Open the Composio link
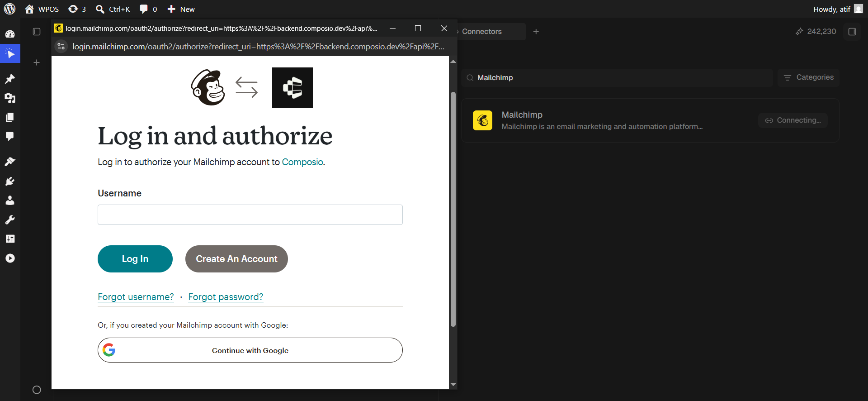This screenshot has height=401, width=868. pos(302,162)
